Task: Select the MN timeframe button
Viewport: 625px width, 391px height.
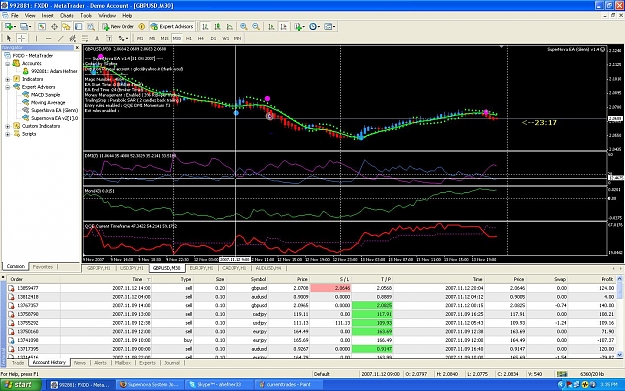Action: pos(238,38)
